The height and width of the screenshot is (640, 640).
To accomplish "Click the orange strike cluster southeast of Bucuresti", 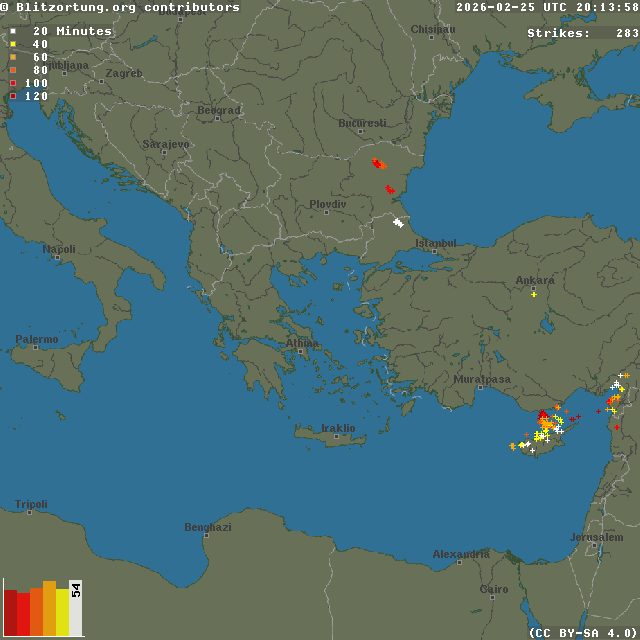I will coord(378,163).
